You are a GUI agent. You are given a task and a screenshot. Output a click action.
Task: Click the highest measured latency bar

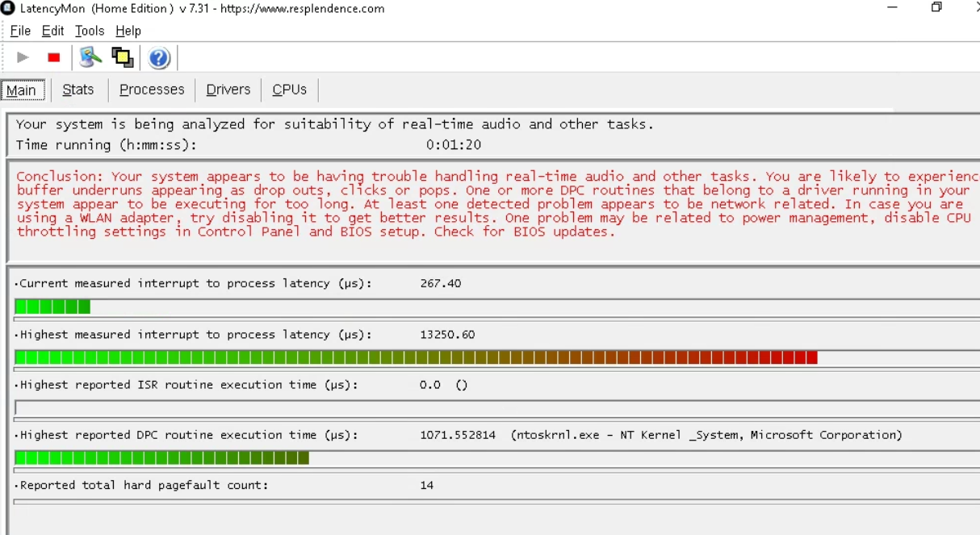coord(416,357)
